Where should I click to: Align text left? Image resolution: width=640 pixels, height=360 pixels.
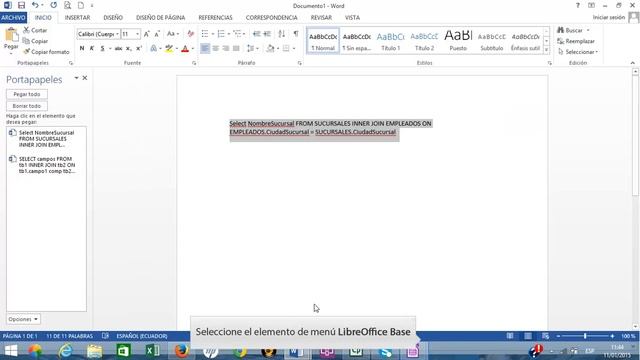coord(205,49)
